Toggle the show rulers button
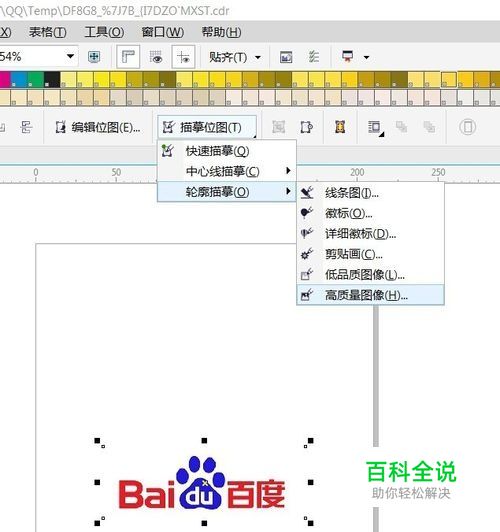 point(128,57)
